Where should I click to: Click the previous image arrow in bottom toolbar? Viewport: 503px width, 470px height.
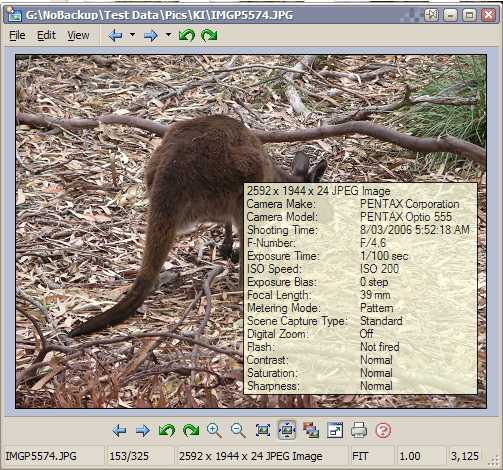click(x=119, y=430)
